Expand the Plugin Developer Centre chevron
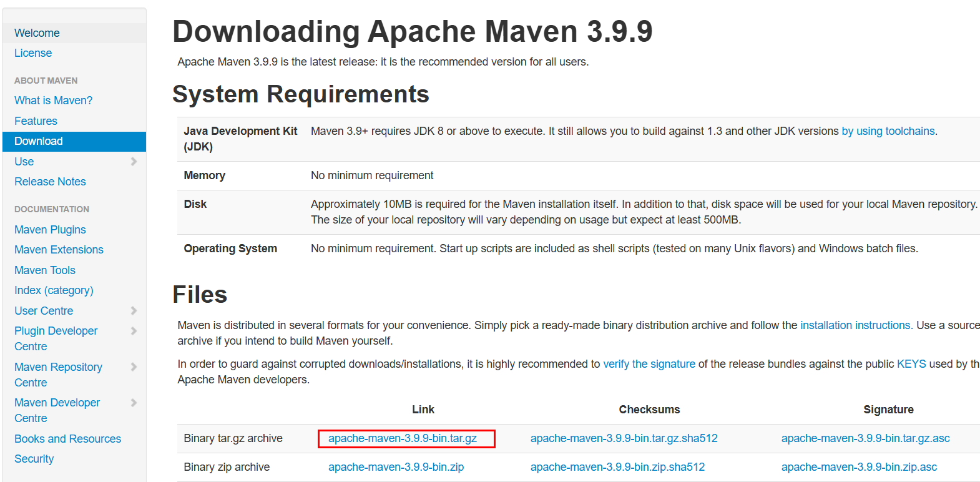Image resolution: width=980 pixels, height=482 pixels. 134,331
